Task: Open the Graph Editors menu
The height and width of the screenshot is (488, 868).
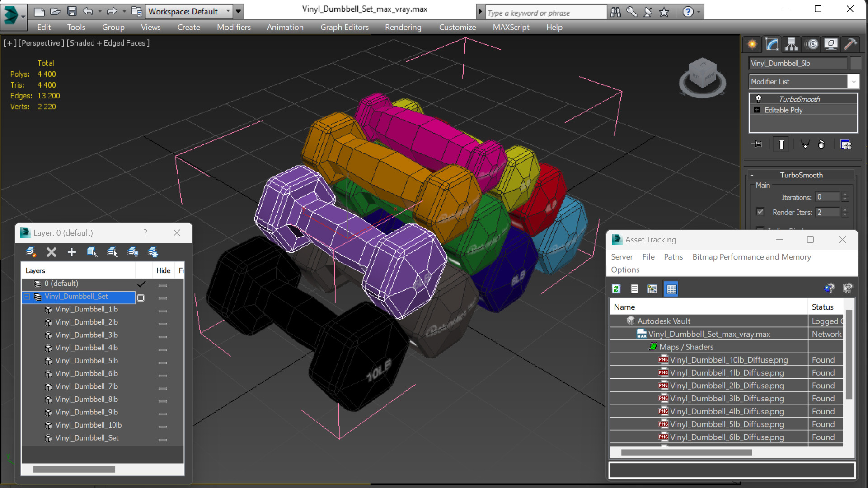Action: click(x=344, y=27)
